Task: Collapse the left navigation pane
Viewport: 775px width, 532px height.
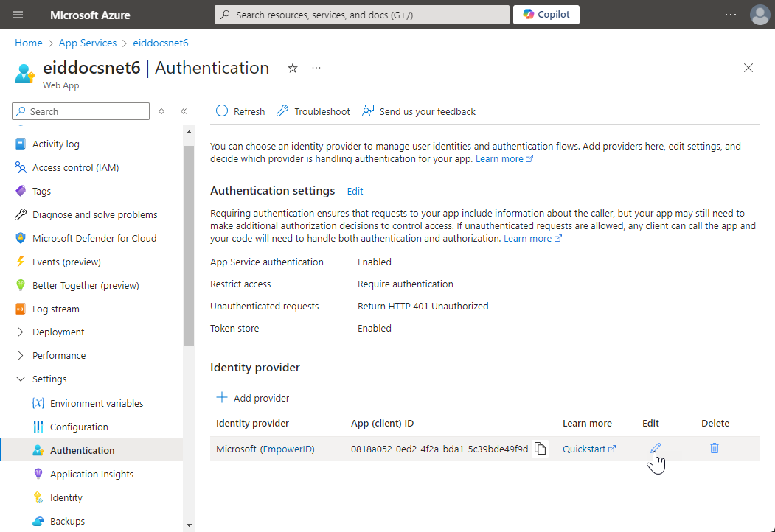Action: click(184, 111)
